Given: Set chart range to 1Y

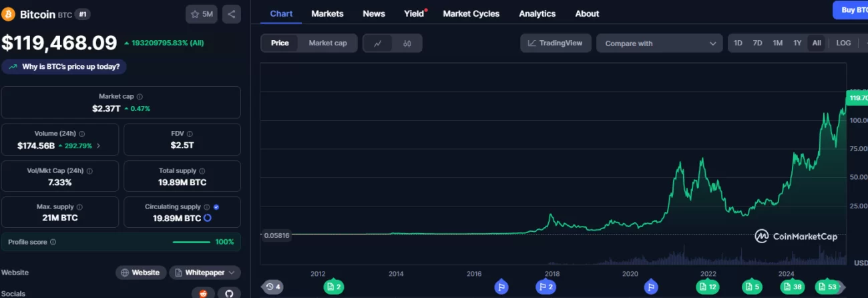Looking at the screenshot, I should pyautogui.click(x=797, y=43).
